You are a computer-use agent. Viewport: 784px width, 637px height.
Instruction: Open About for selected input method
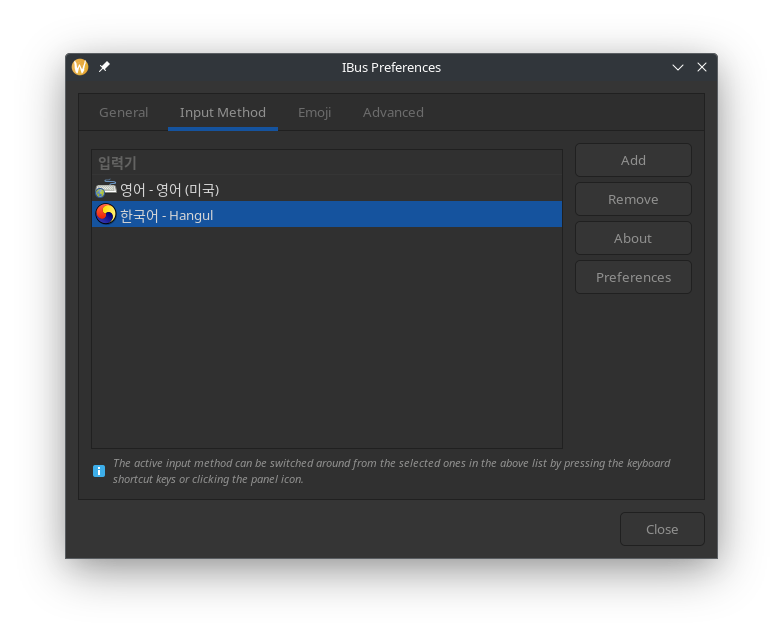pos(633,238)
